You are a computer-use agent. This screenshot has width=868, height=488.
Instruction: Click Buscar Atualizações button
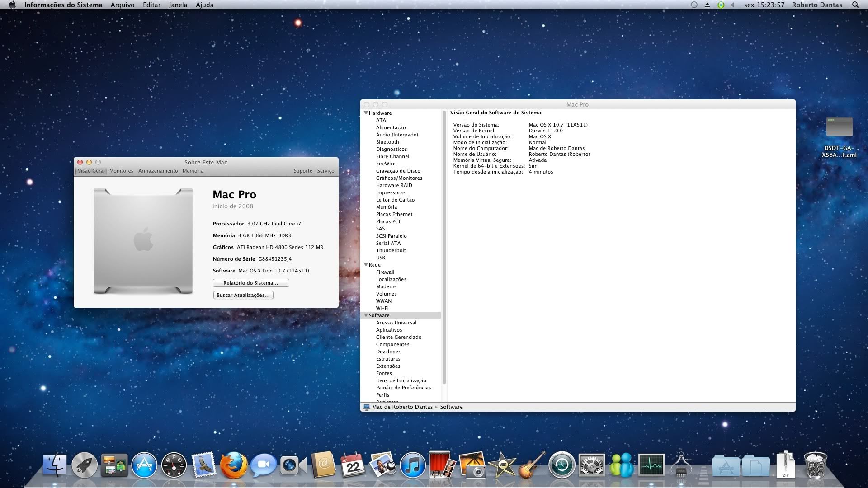pyautogui.click(x=243, y=295)
